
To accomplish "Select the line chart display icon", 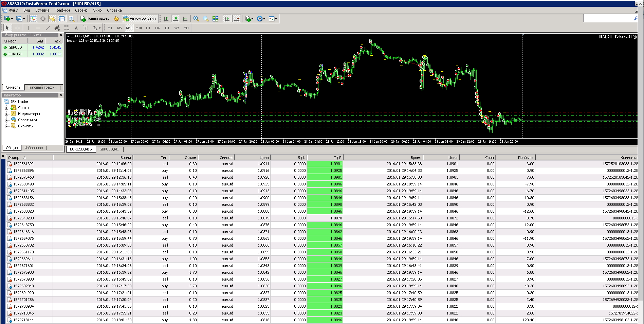I will 185,19.
